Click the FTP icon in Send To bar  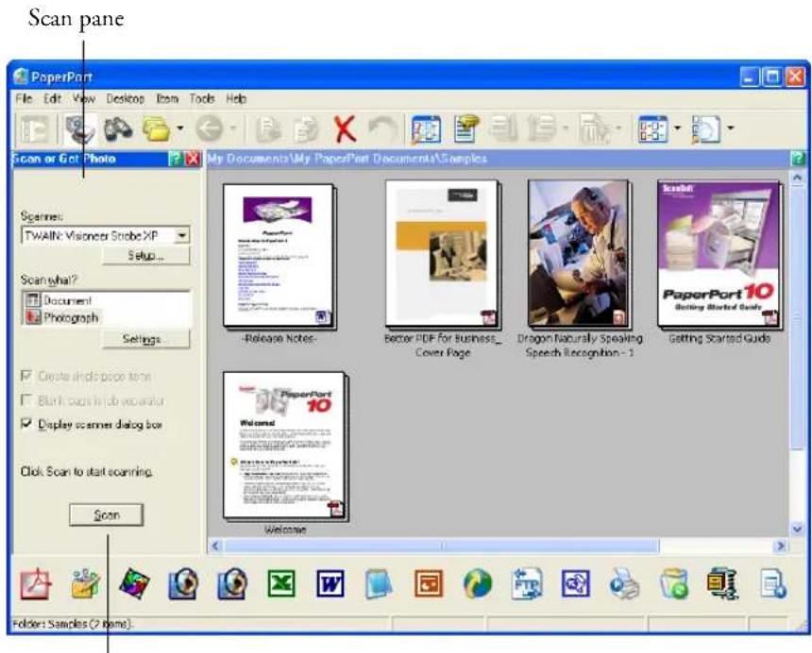tap(527, 584)
